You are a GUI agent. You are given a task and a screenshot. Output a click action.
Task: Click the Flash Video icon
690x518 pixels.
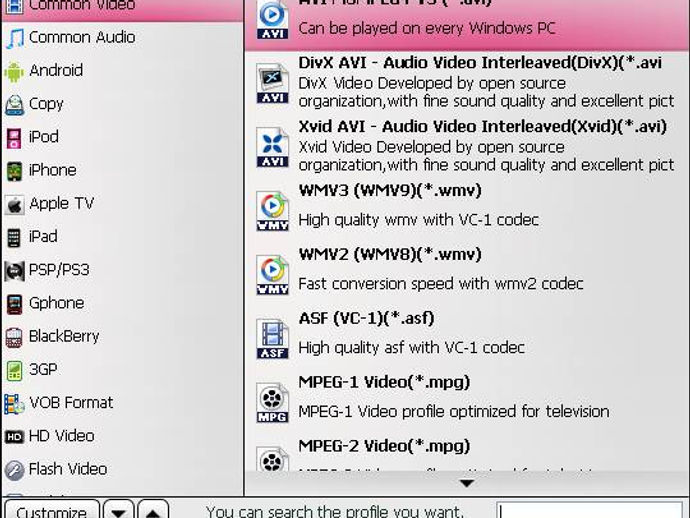point(14,470)
